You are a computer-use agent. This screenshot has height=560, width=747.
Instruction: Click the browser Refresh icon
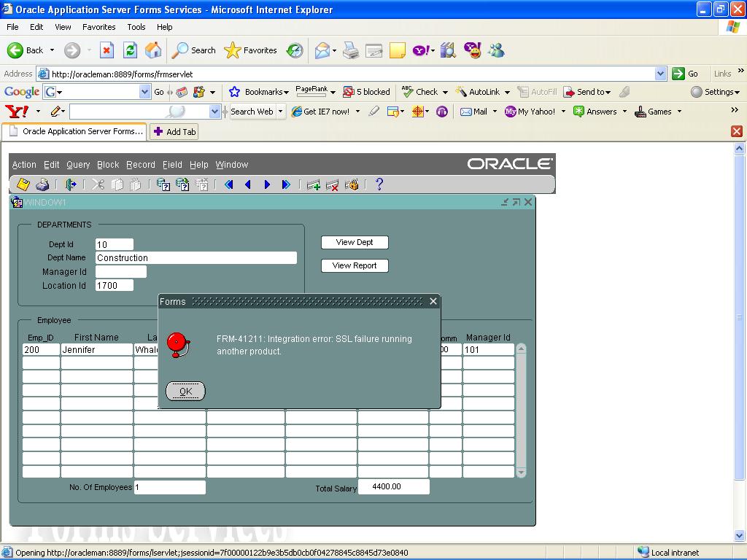click(130, 50)
